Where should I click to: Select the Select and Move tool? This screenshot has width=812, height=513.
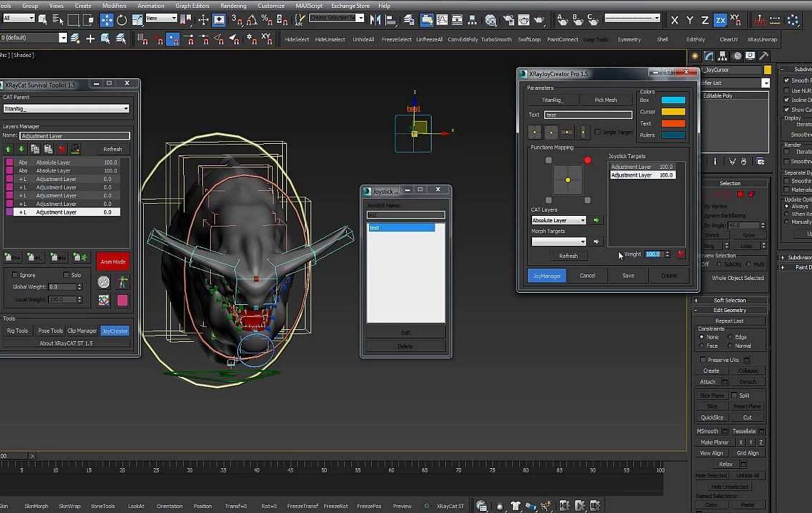[107, 20]
